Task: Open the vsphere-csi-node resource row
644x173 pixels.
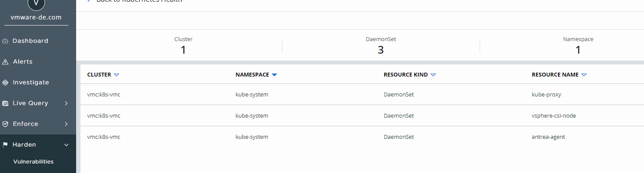Action: coord(362,115)
